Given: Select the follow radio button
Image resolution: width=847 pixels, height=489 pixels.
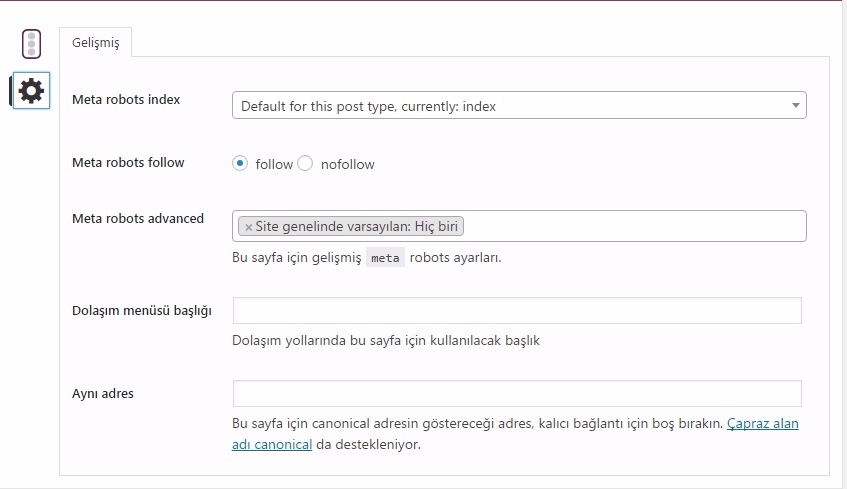Looking at the screenshot, I should 240,163.
